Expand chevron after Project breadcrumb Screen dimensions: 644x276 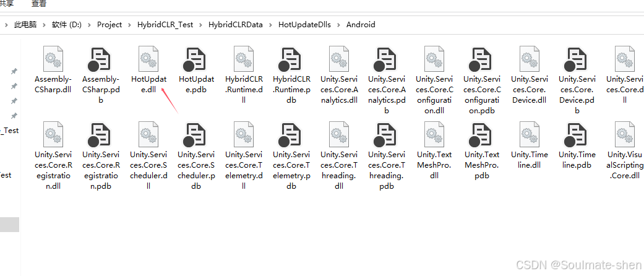click(x=129, y=25)
